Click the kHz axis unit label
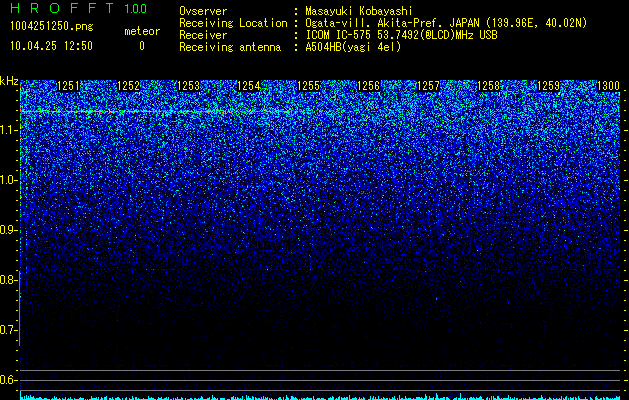Screen dimensions: 629x400 tap(9, 81)
